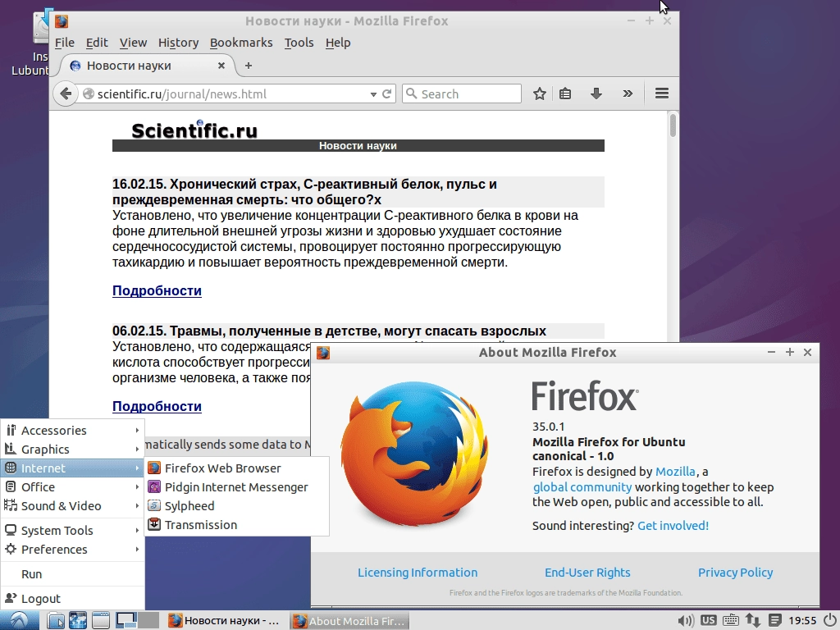This screenshot has height=630, width=840.
Task: Click the 19:55 clock
Action: pos(802,621)
